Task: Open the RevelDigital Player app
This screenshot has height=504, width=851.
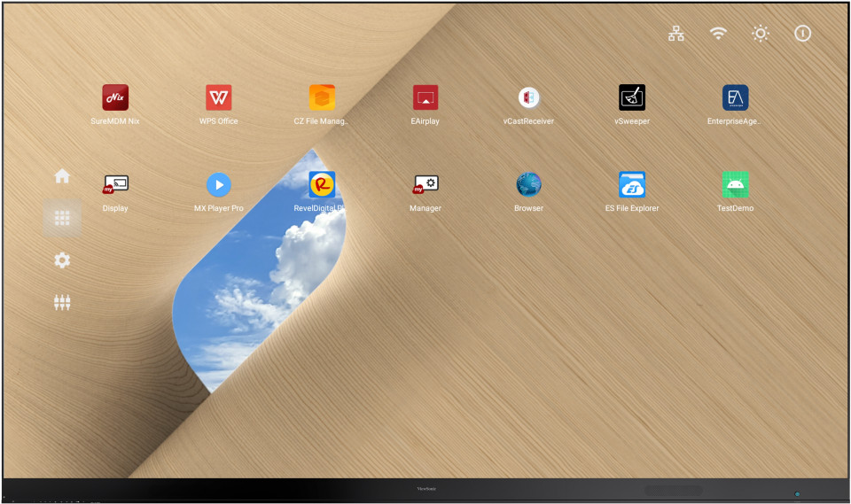Action: click(322, 184)
